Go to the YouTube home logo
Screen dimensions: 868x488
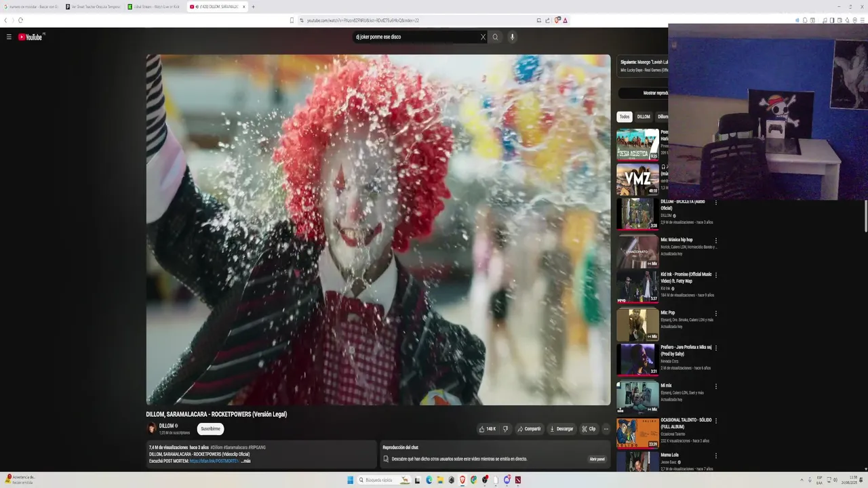tap(31, 37)
